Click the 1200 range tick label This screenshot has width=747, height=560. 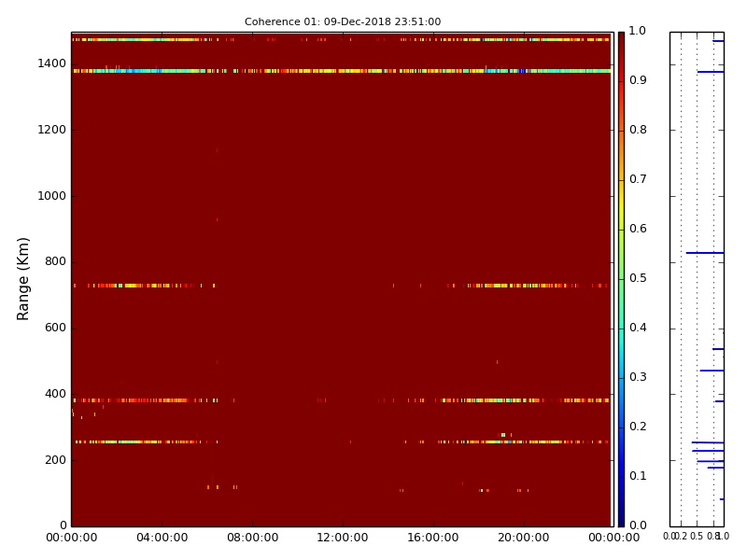[51, 130]
